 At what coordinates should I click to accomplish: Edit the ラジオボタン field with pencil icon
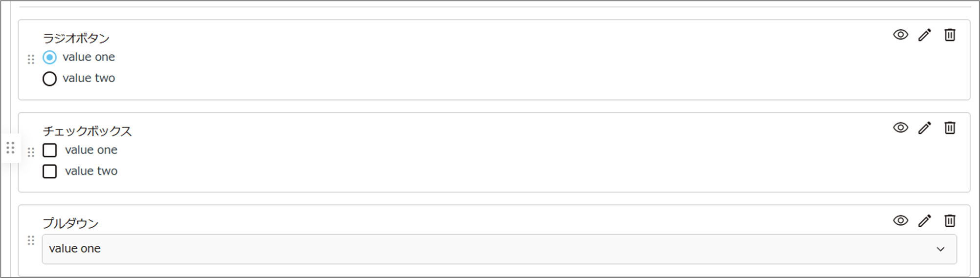tap(924, 35)
